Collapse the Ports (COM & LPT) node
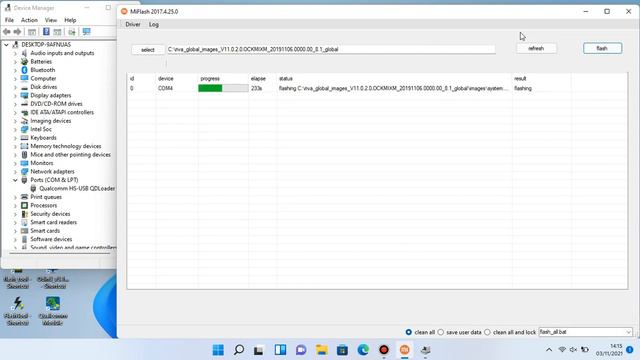This screenshot has width=640, height=360. click(x=15, y=180)
